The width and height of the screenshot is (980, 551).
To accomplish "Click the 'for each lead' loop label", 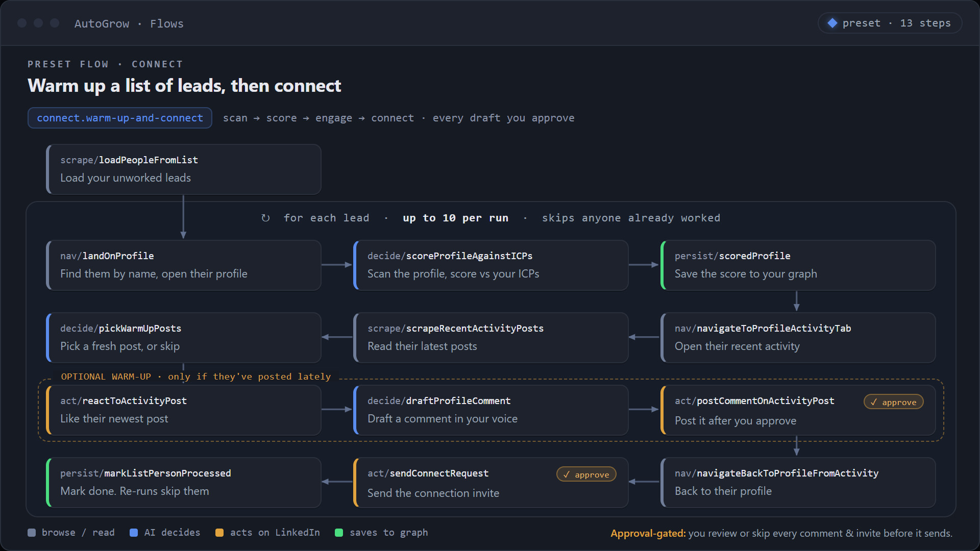I will 326,218.
